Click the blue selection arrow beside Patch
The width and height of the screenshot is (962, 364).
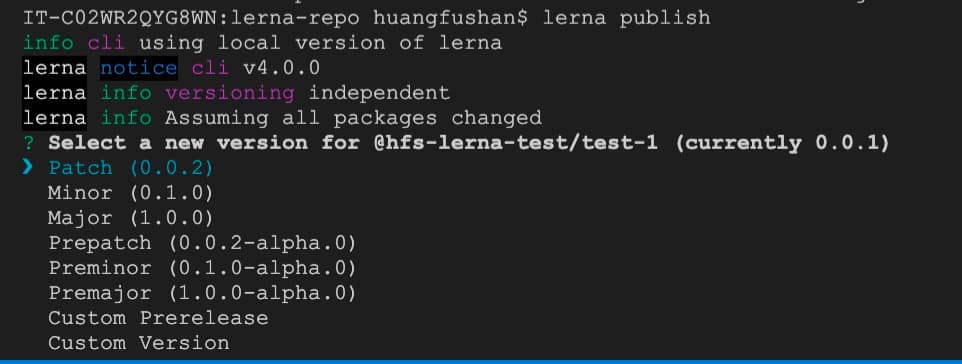28,167
